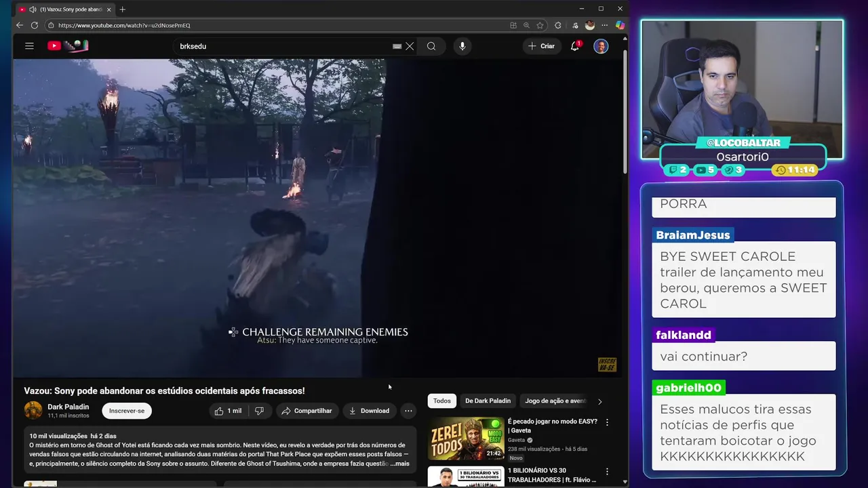
Task: Open the notifications bell
Action: (575, 46)
